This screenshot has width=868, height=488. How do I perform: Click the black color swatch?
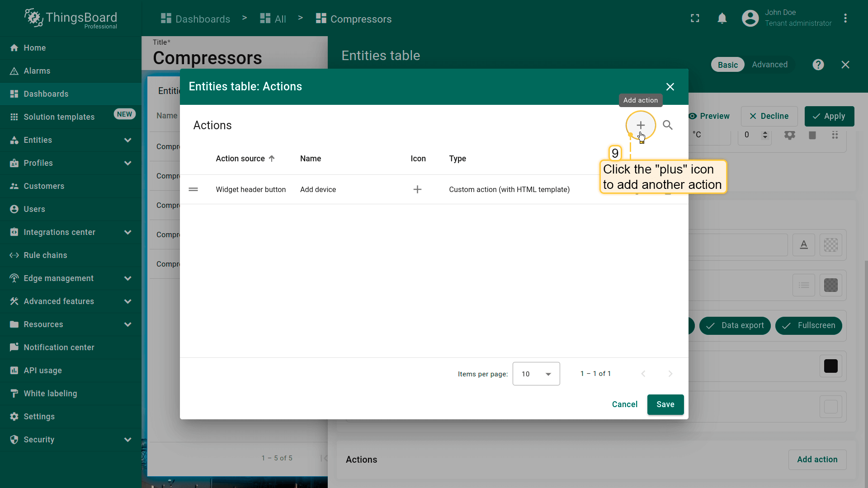click(830, 366)
